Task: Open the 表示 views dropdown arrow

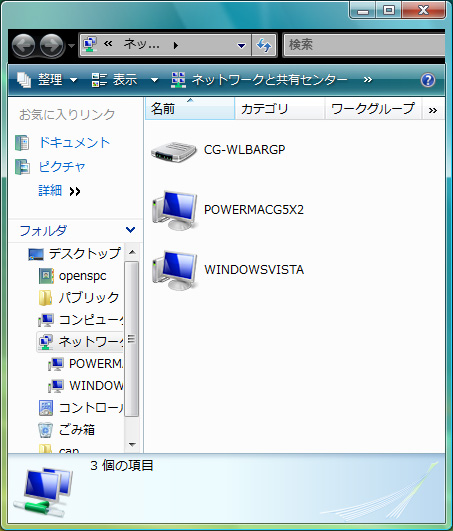Action: (x=154, y=80)
